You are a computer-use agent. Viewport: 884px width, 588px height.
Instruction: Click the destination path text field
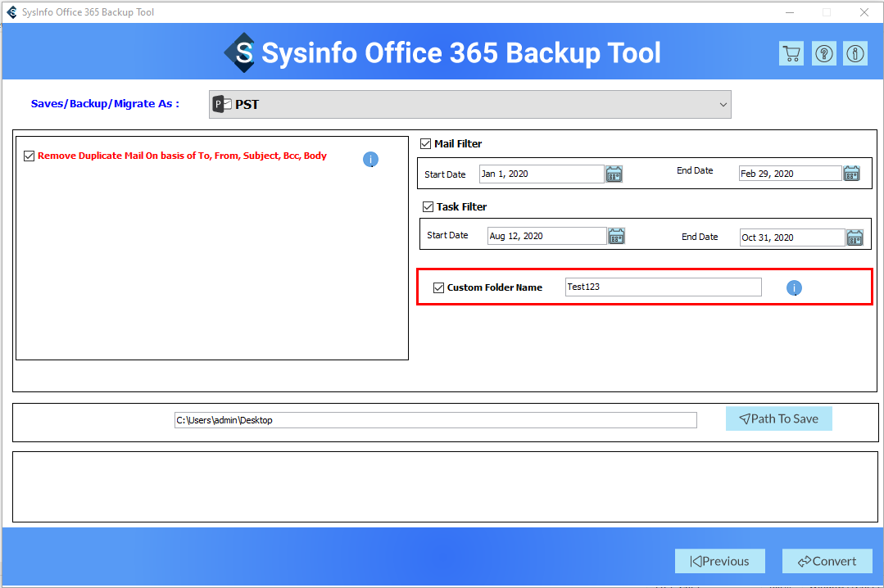[435, 420]
